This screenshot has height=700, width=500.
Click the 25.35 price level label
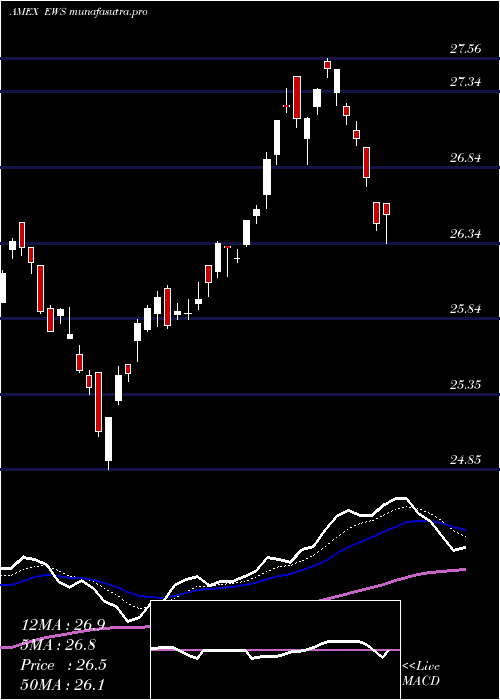[466, 385]
